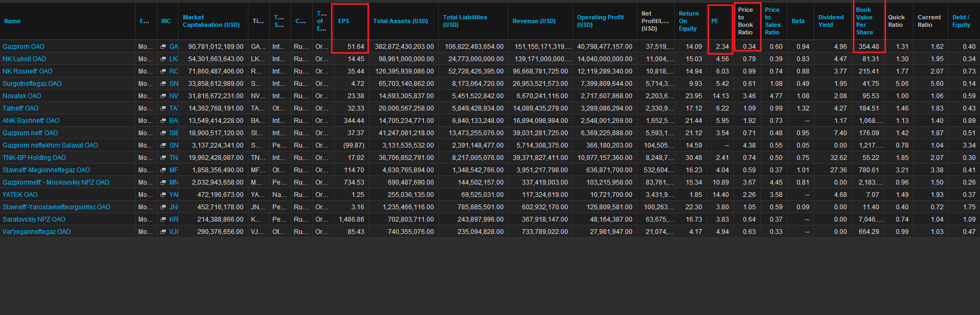Open the Saratovskiy NPZ OAO company link
The image size is (980, 315).
[x=34, y=219]
